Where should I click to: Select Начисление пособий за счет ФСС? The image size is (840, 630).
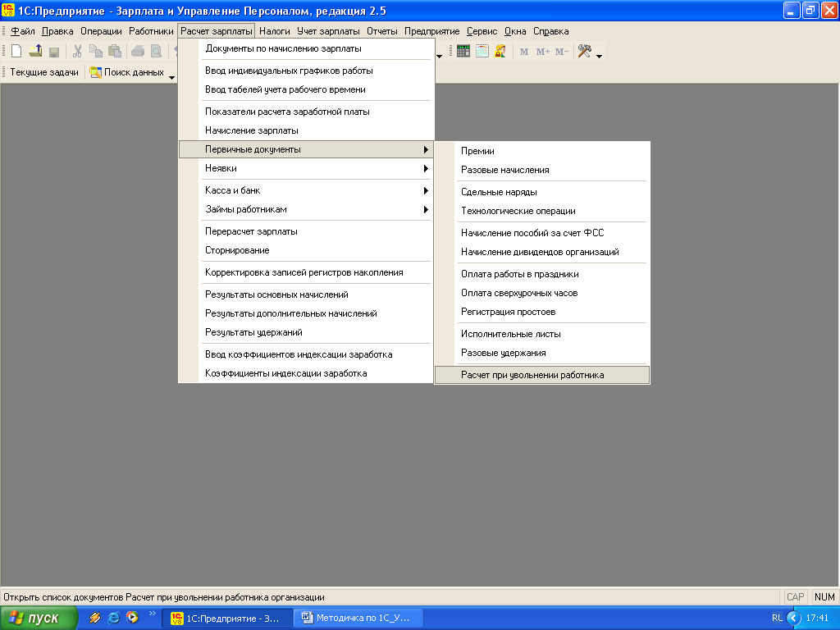point(542,233)
